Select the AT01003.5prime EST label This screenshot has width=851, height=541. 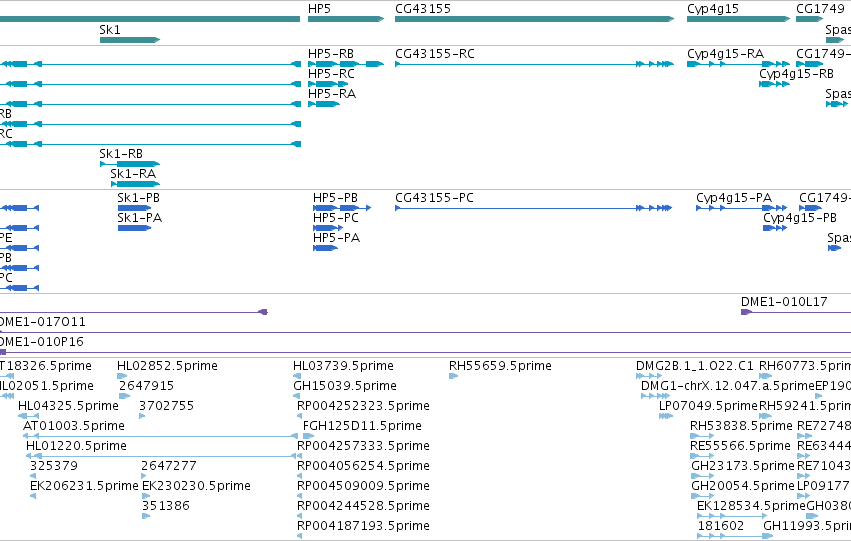tap(74, 426)
